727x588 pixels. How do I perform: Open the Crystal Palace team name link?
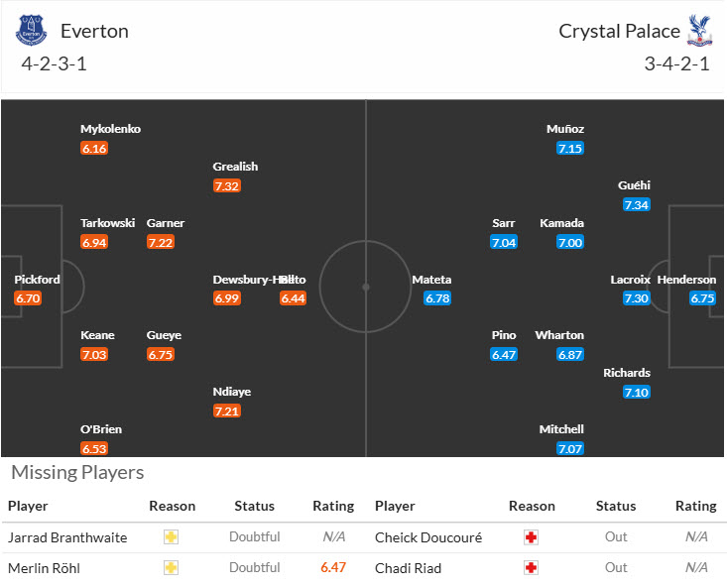(x=619, y=31)
